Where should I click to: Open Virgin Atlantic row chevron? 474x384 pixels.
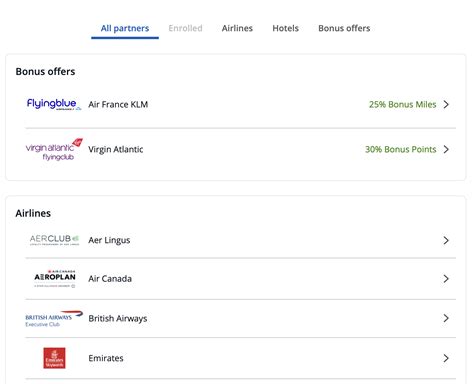(446, 149)
